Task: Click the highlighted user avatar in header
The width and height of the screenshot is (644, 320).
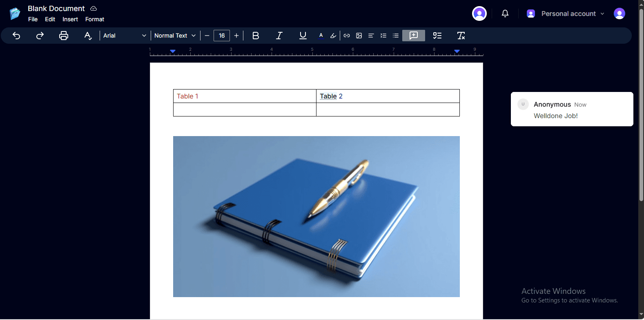Action: click(479, 13)
